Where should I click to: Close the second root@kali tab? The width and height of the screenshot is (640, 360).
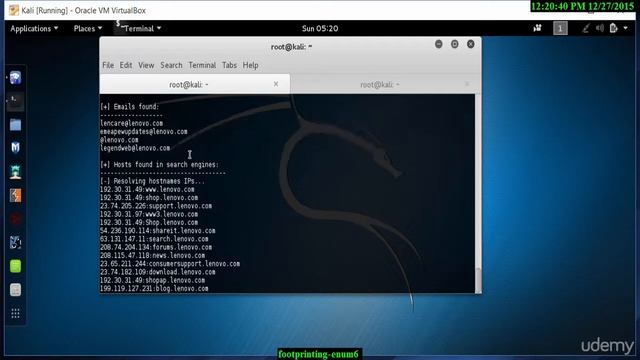[x=467, y=84]
